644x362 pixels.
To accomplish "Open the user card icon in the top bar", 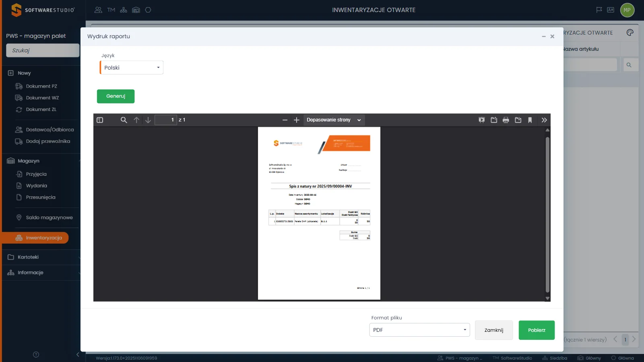I will pos(611,10).
